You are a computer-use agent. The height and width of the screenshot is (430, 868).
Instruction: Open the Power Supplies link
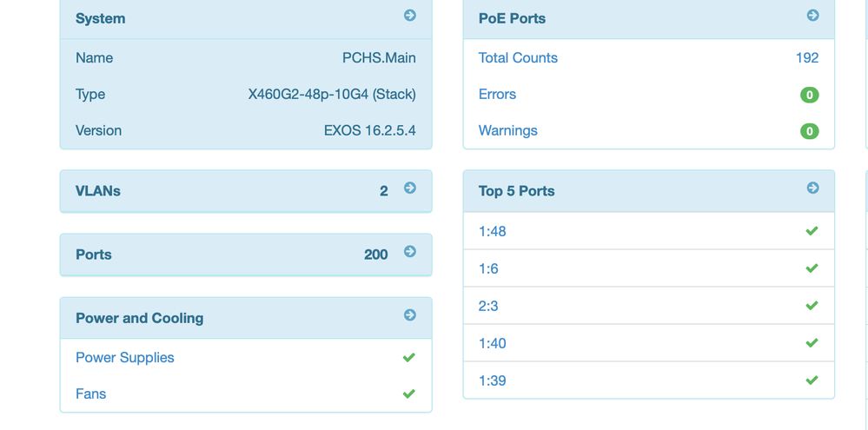point(124,358)
